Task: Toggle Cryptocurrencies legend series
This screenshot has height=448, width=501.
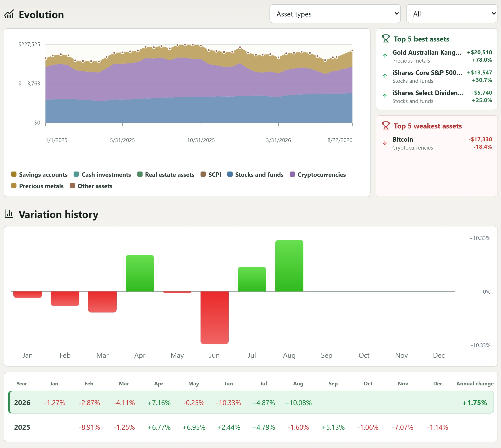Action: tap(318, 175)
